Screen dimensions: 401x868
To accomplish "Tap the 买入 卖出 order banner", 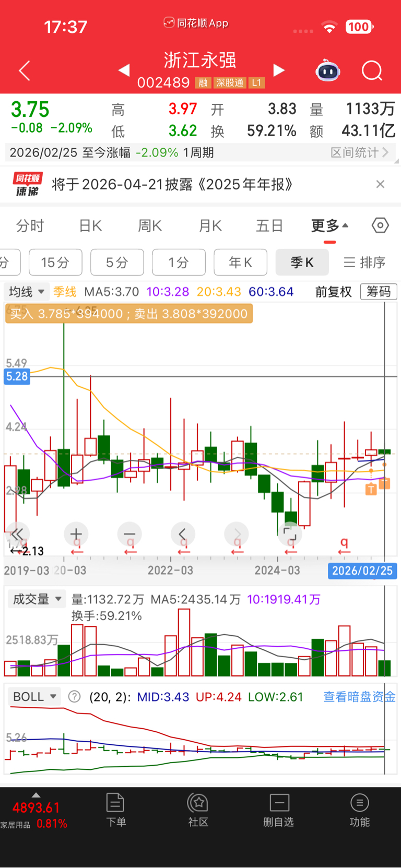I will [x=129, y=314].
